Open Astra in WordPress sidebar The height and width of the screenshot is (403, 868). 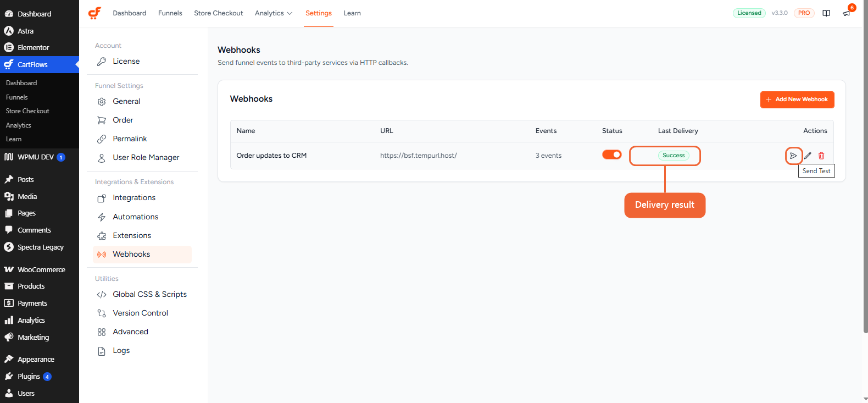40,31
